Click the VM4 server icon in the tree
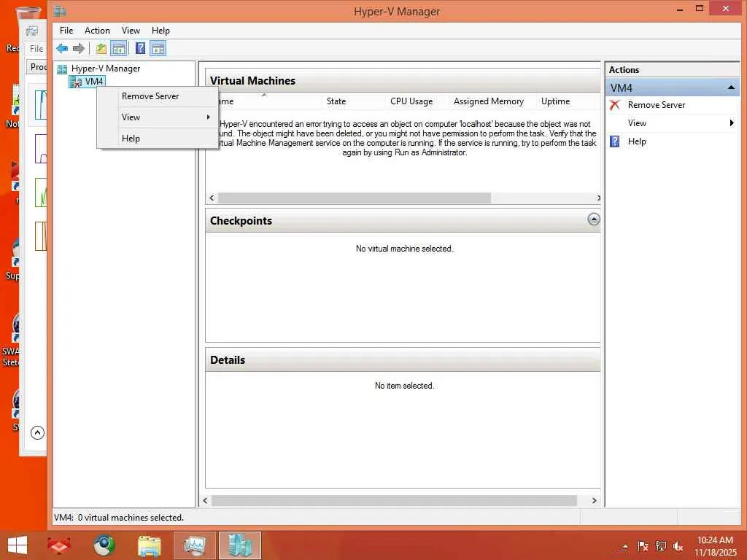The image size is (747, 560). pyautogui.click(x=76, y=82)
